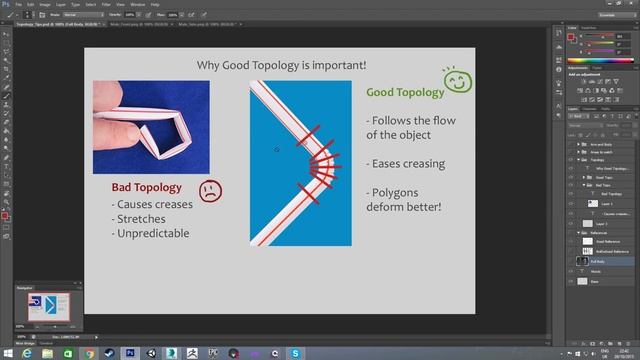The height and width of the screenshot is (360, 640).
Task: Change the screen mode
Action: coord(6,237)
